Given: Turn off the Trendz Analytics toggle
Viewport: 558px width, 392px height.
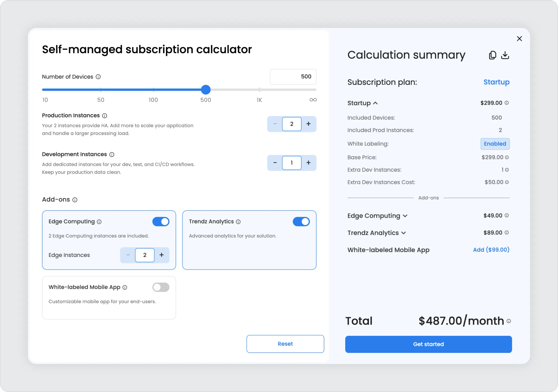Looking at the screenshot, I should [x=301, y=222].
